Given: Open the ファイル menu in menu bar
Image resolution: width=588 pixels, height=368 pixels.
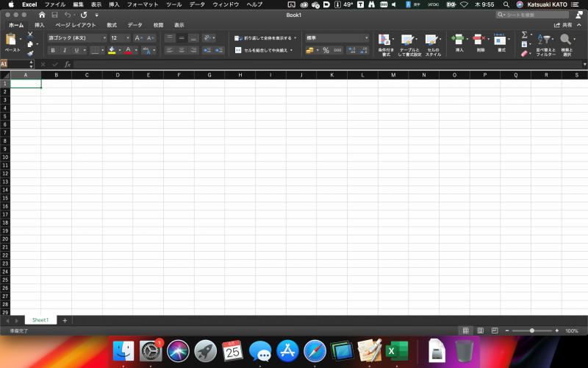Looking at the screenshot, I should (x=54, y=4).
